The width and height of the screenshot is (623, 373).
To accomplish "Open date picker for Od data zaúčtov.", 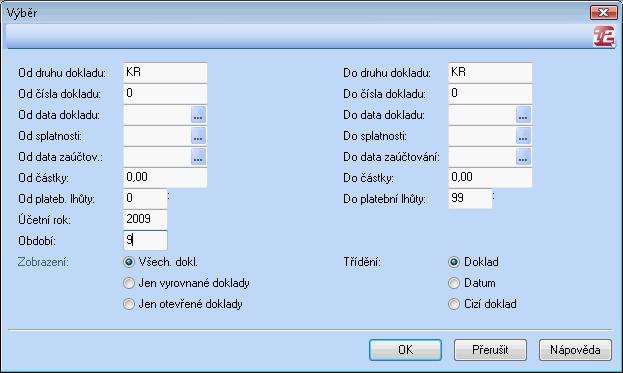I will click(x=198, y=157).
